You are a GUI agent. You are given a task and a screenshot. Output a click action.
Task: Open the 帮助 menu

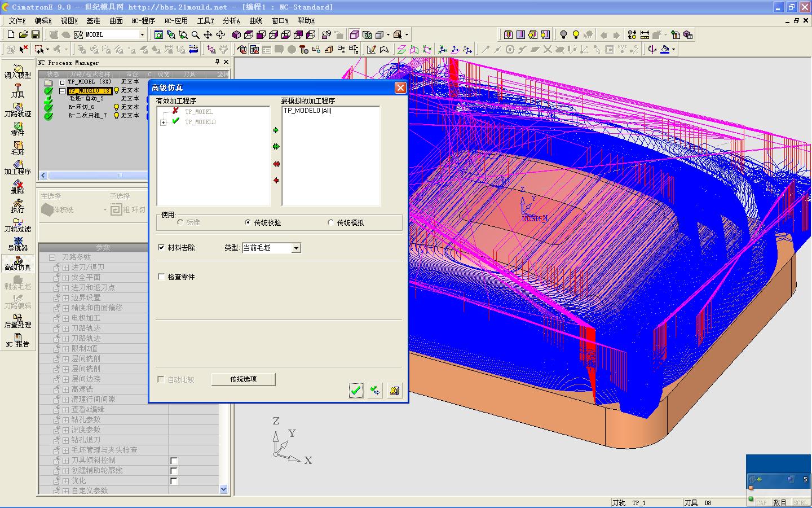[x=306, y=21]
